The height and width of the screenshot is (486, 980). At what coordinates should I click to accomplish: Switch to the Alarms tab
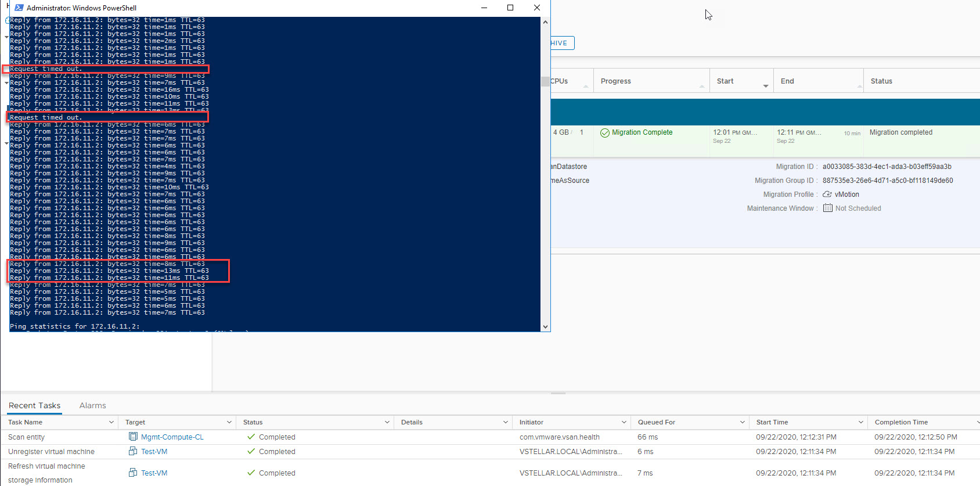(x=92, y=405)
